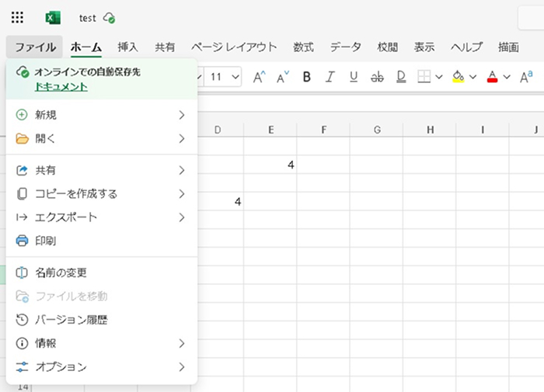Select column header I
Screen dimensions: 544x392
tap(483, 130)
